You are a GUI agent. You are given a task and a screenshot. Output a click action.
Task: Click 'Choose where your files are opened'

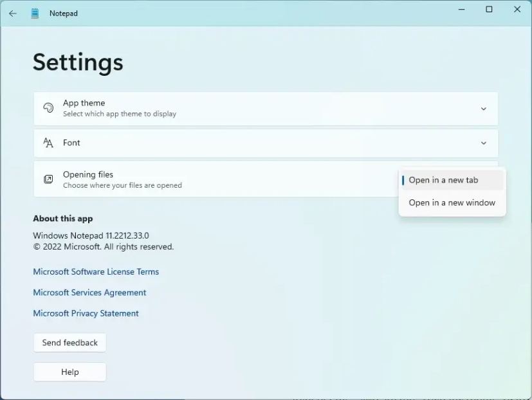(x=122, y=185)
